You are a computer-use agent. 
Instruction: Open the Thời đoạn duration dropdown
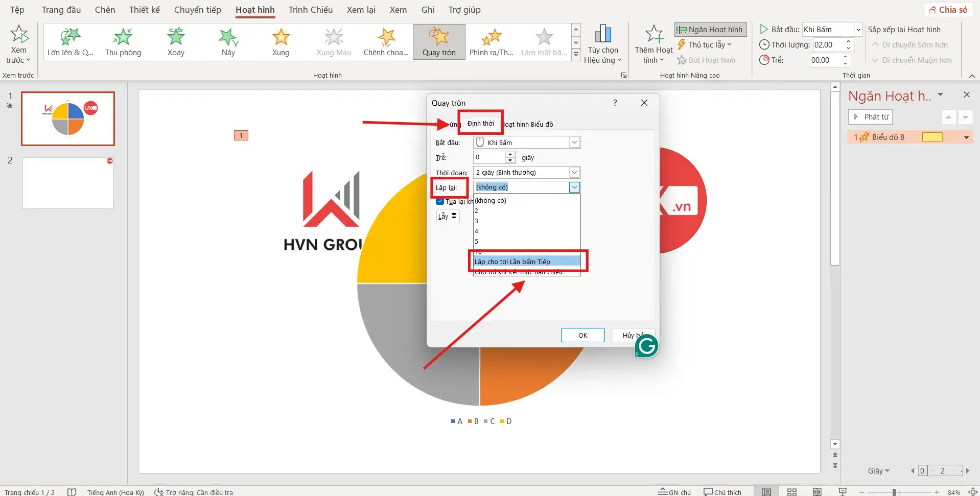pyautogui.click(x=574, y=173)
